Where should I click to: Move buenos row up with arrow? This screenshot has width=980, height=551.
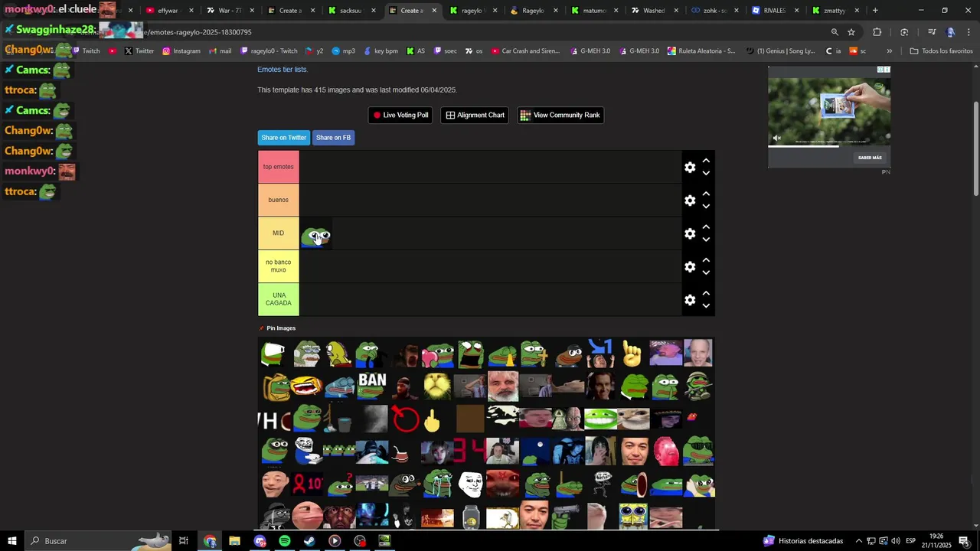coord(706,194)
